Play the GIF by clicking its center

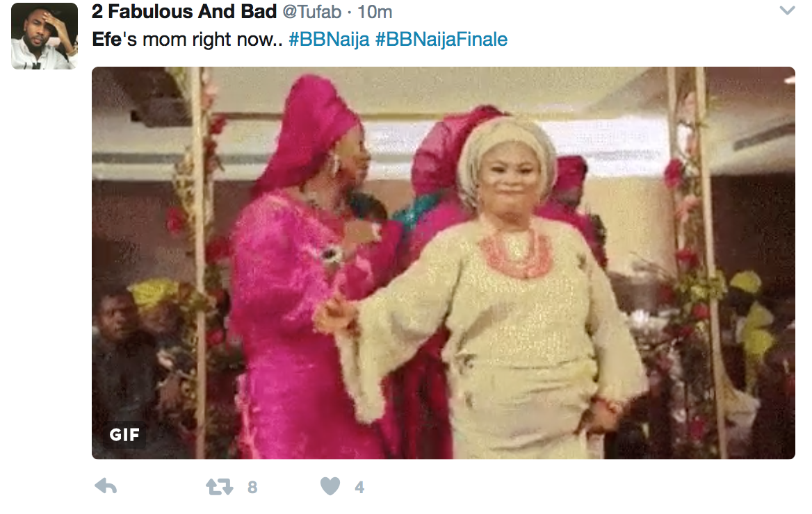pyautogui.click(x=444, y=263)
